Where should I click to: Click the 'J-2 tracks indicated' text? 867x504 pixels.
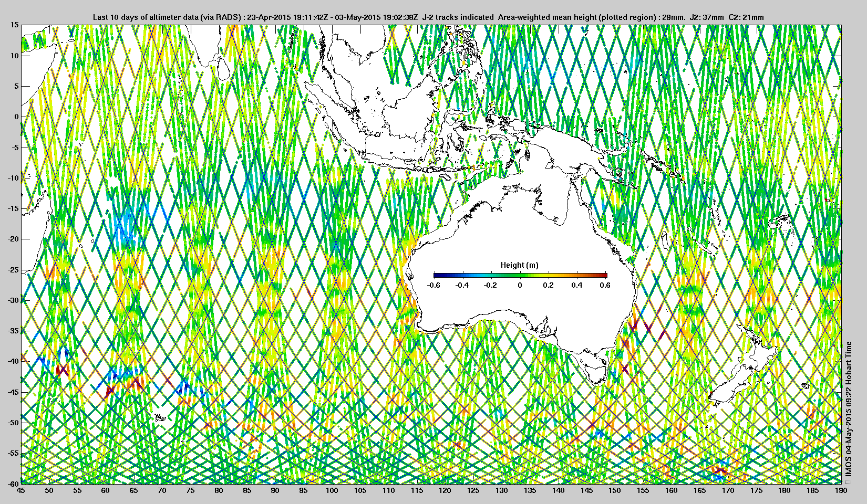[458, 17]
